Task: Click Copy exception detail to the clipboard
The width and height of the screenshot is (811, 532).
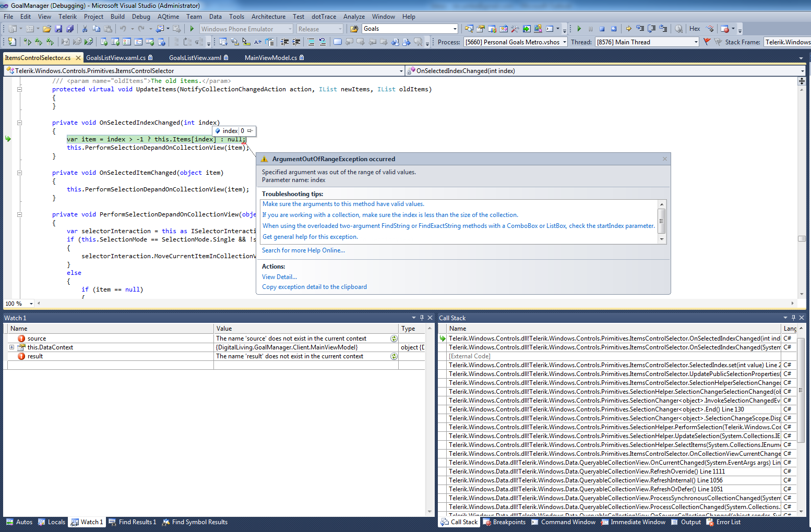Action: pyautogui.click(x=314, y=287)
